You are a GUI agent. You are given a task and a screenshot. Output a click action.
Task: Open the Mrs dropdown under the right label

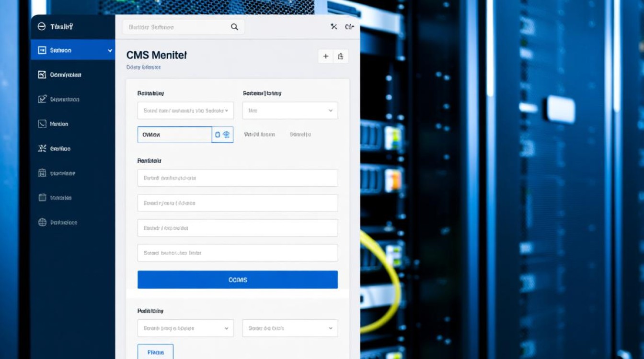290,111
